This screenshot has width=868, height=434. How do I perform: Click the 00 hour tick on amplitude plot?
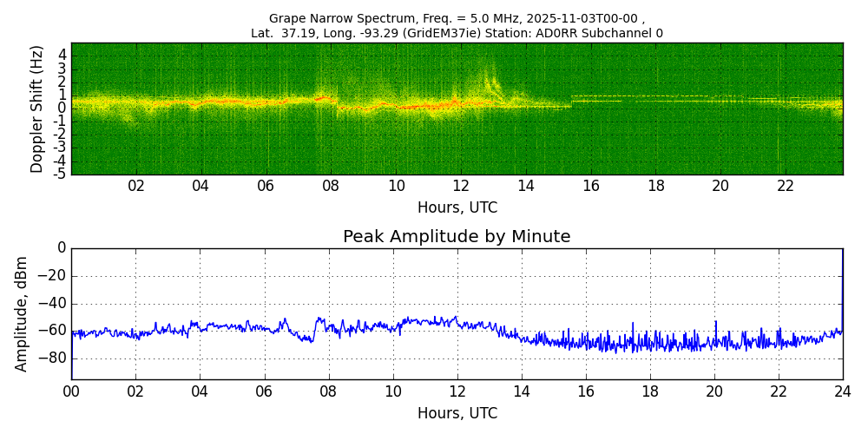[x=71, y=391]
